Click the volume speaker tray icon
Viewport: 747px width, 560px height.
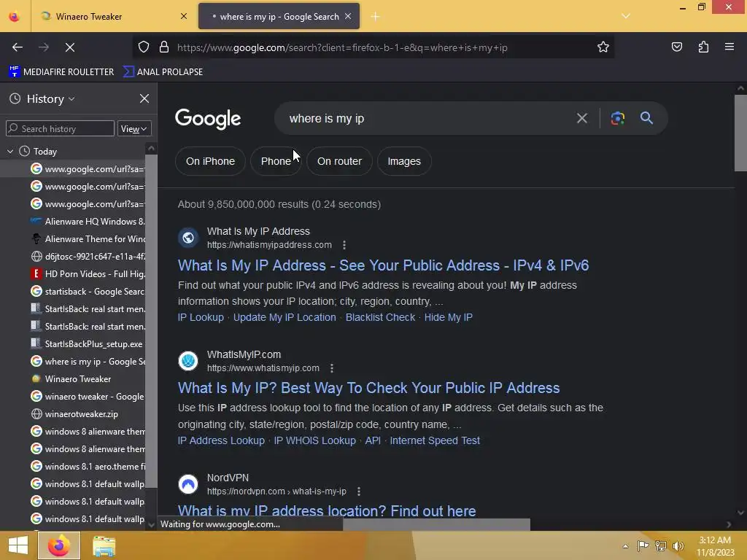[678, 545]
